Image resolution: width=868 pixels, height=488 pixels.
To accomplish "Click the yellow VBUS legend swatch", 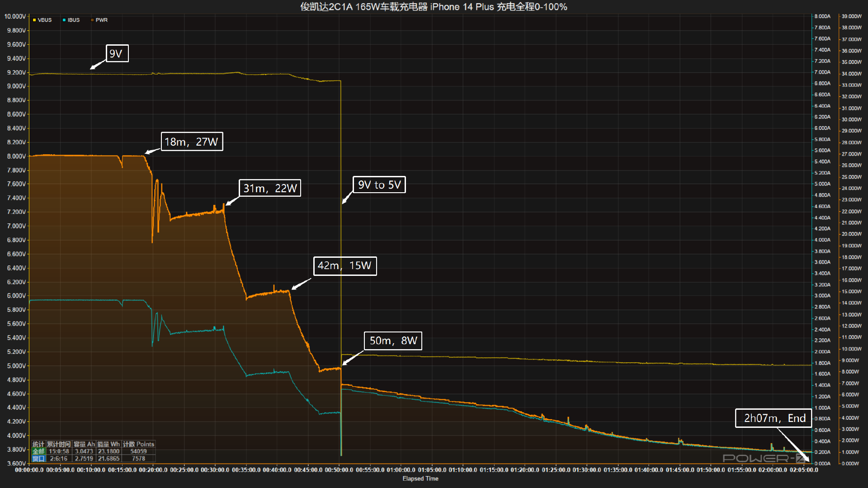I will 34,20.
